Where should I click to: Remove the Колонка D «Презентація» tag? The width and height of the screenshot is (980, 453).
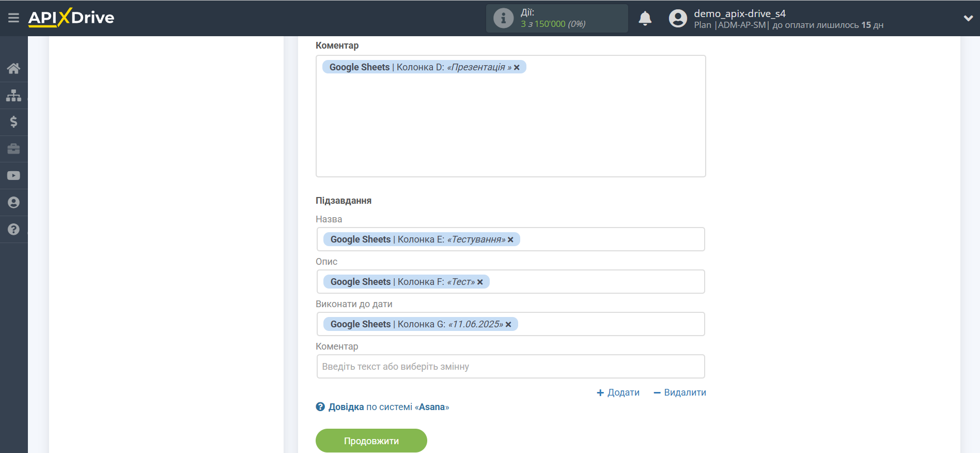coord(517,67)
